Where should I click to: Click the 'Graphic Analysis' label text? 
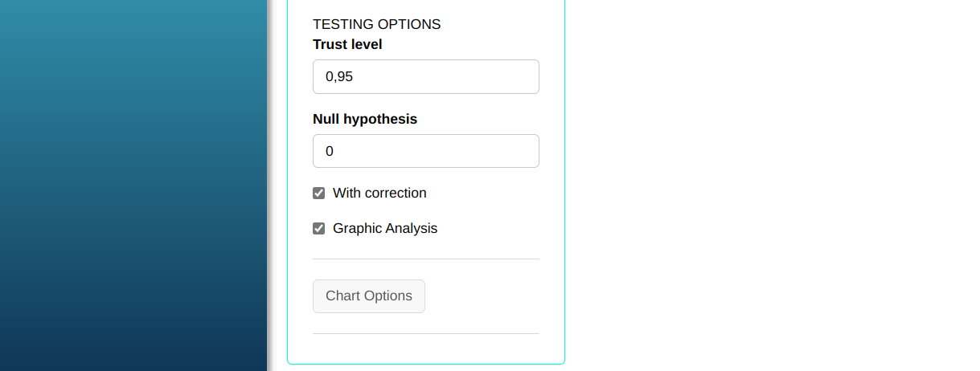click(x=385, y=229)
